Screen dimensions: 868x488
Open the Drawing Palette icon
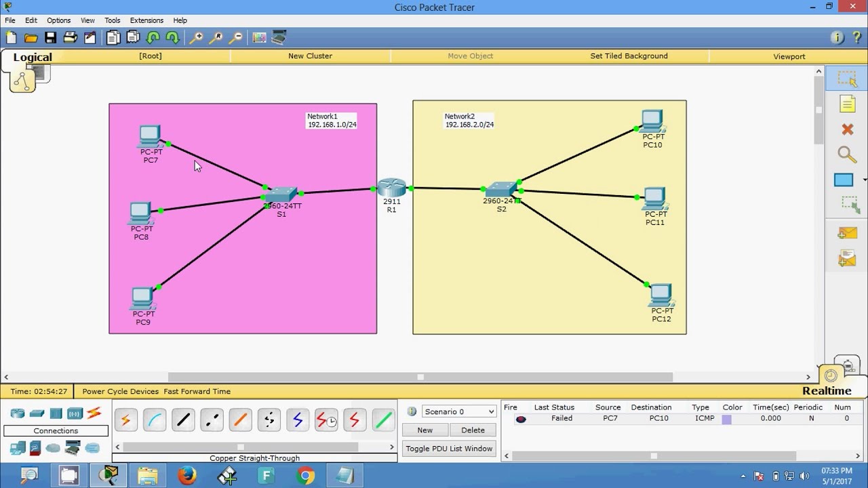point(259,38)
